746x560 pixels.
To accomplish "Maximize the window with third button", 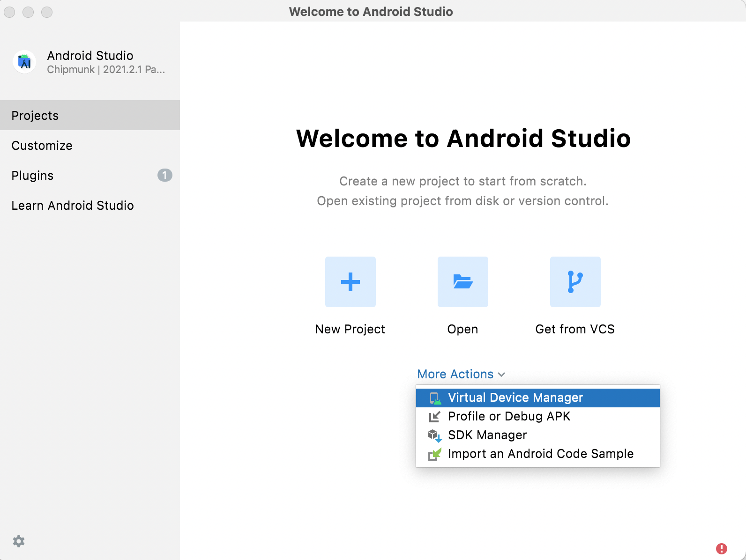I will (x=47, y=12).
